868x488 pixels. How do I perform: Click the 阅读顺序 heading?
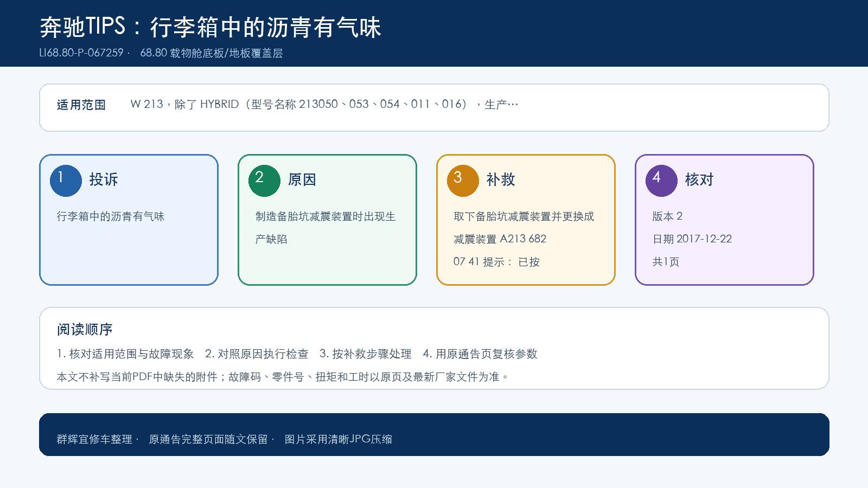tap(85, 330)
